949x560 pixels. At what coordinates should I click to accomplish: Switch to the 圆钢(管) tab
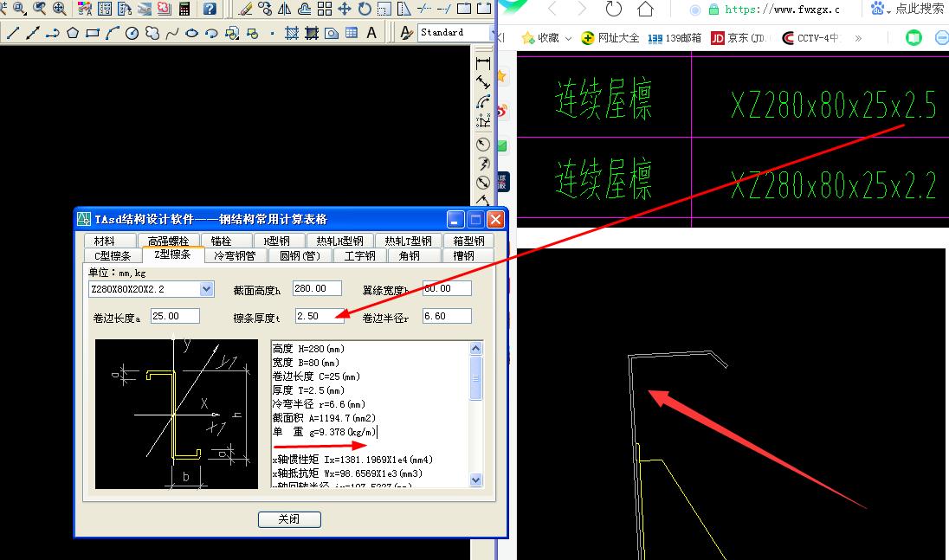pyautogui.click(x=300, y=256)
